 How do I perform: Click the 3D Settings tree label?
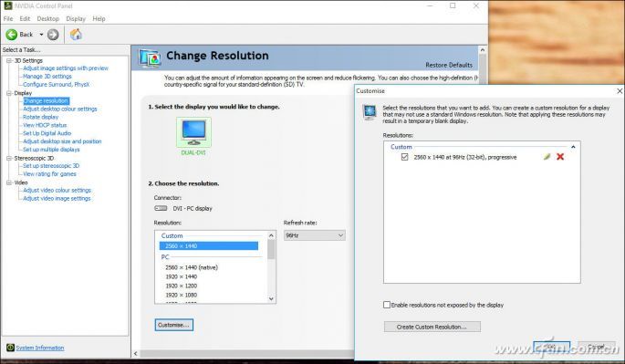point(28,60)
